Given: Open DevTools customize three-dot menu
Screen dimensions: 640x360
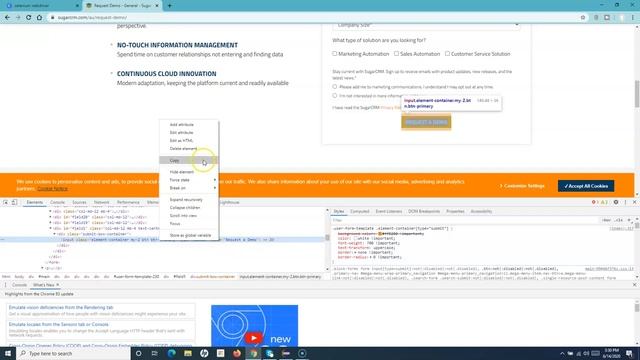Looking at the screenshot, I should point(625,202).
